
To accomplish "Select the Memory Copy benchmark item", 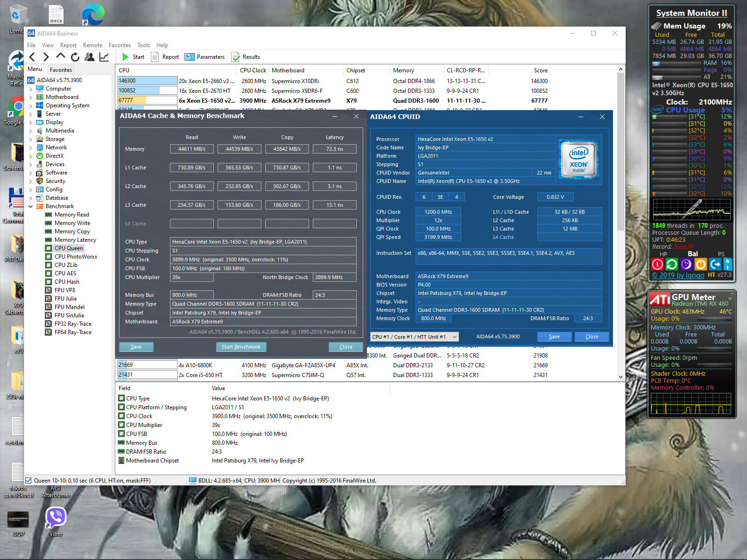I will [72, 231].
